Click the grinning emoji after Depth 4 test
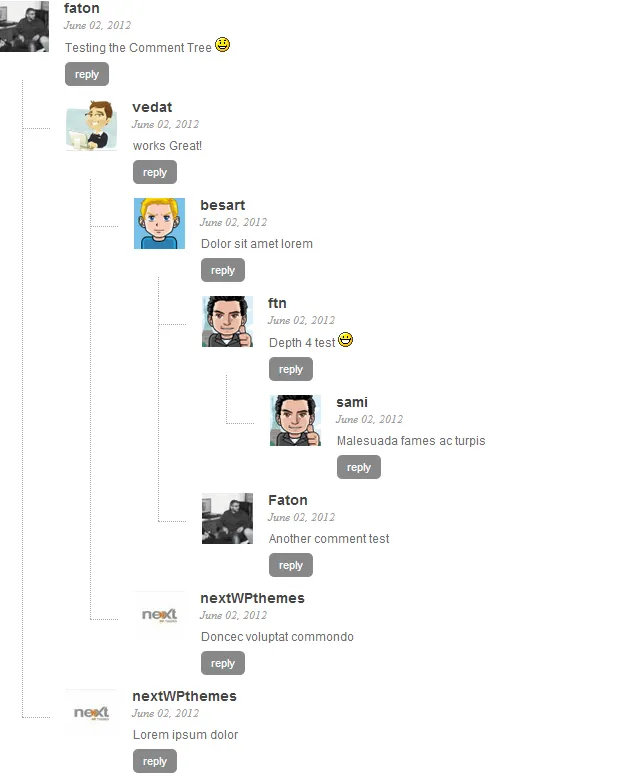Screen dimensions: 624x780 345,340
